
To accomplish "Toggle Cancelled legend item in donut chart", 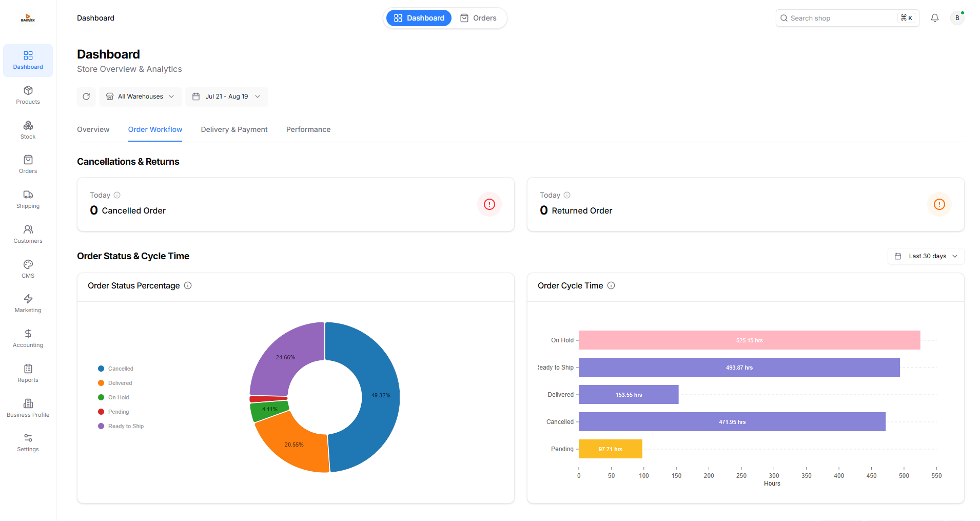I will [x=116, y=369].
